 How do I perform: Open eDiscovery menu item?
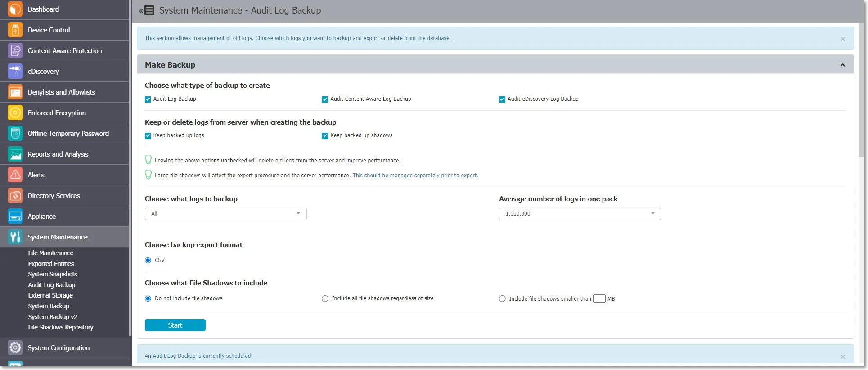click(43, 71)
